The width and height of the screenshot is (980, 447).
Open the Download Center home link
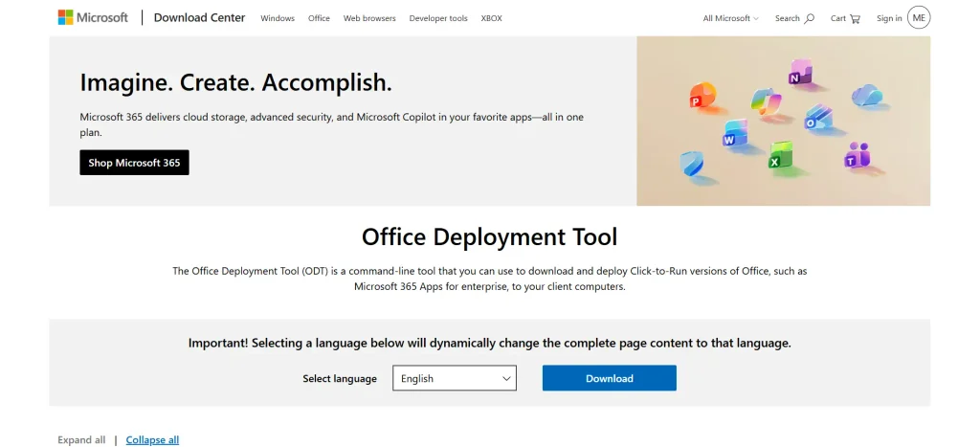point(199,17)
